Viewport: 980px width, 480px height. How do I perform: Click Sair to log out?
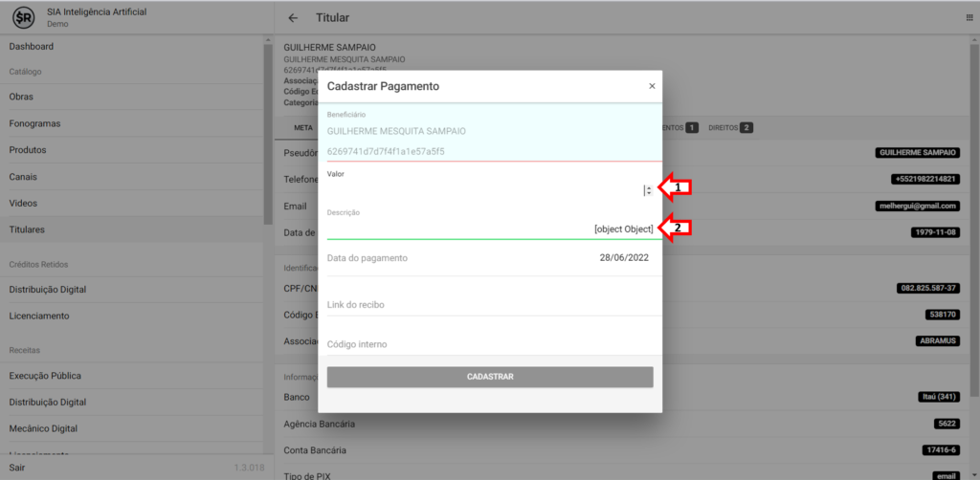(x=18, y=467)
